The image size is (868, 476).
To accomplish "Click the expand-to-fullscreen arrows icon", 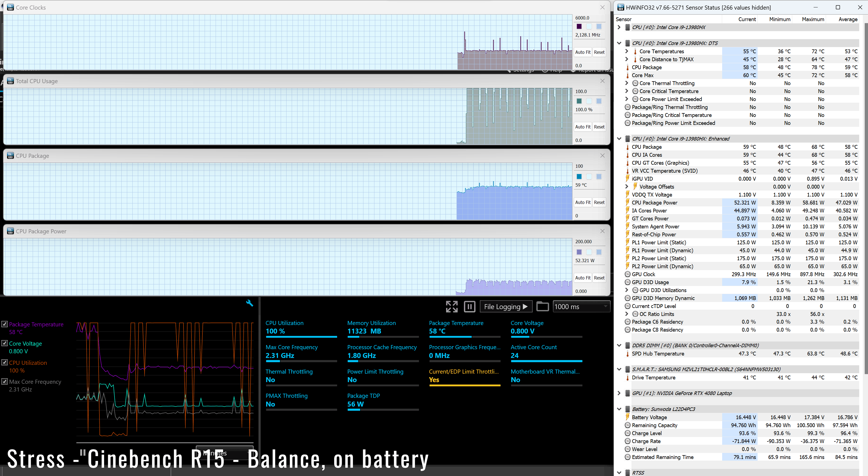I will 452,307.
